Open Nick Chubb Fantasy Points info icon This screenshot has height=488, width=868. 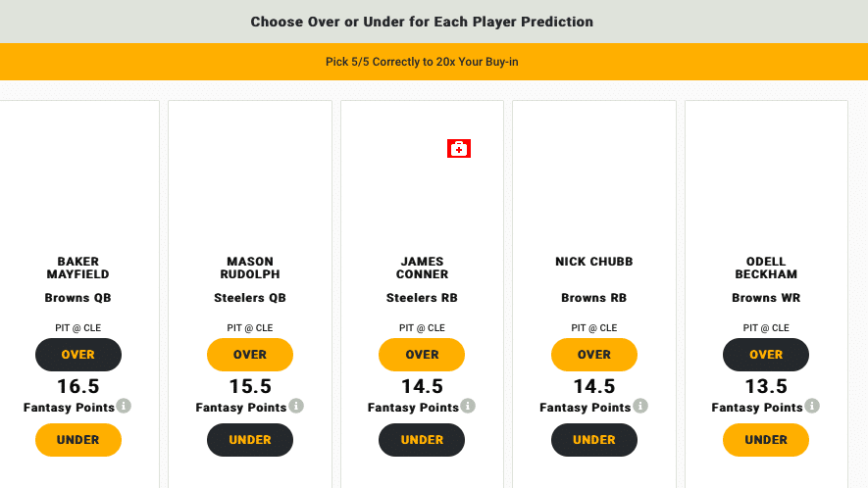pyautogui.click(x=640, y=406)
